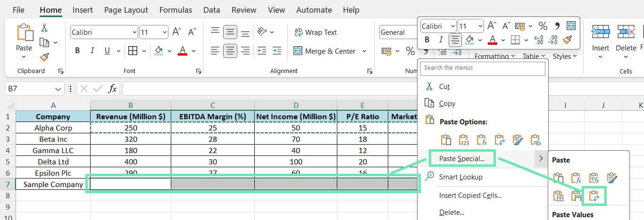Choose Paste Formatting icon under Paste Options
Image resolution: width=644 pixels, height=220 pixels.
coord(517,139)
